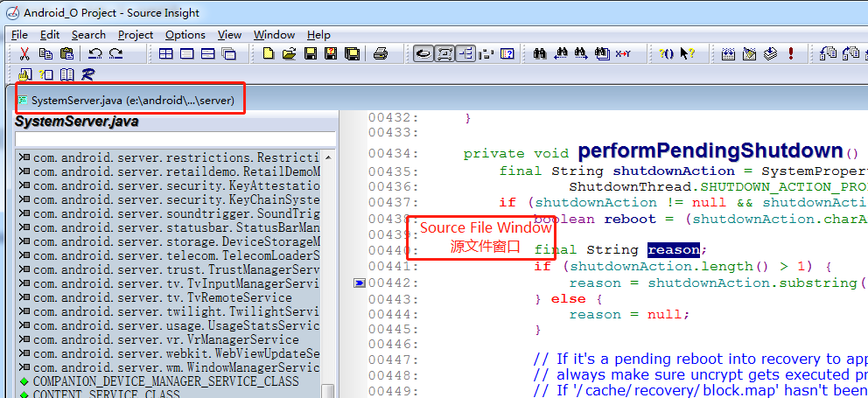Image resolution: width=868 pixels, height=398 pixels.
Task: Open the Options menu
Action: (185, 35)
